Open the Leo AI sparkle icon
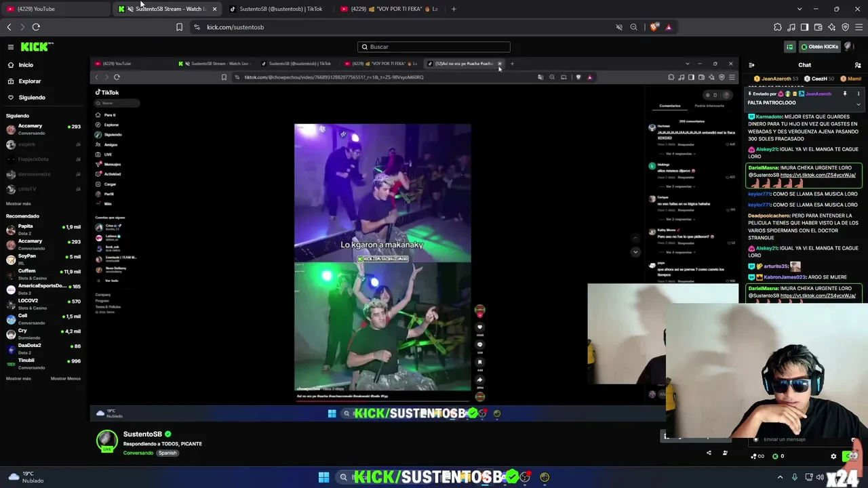Viewport: 868px width, 488px height. (x=832, y=27)
